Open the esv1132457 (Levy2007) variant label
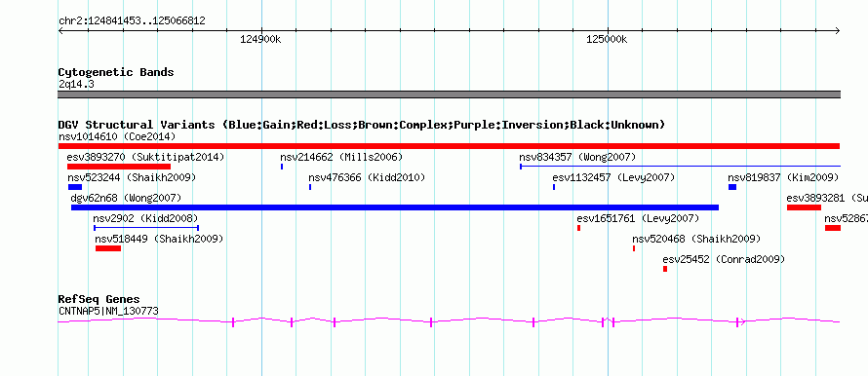868x376 pixels. click(613, 177)
